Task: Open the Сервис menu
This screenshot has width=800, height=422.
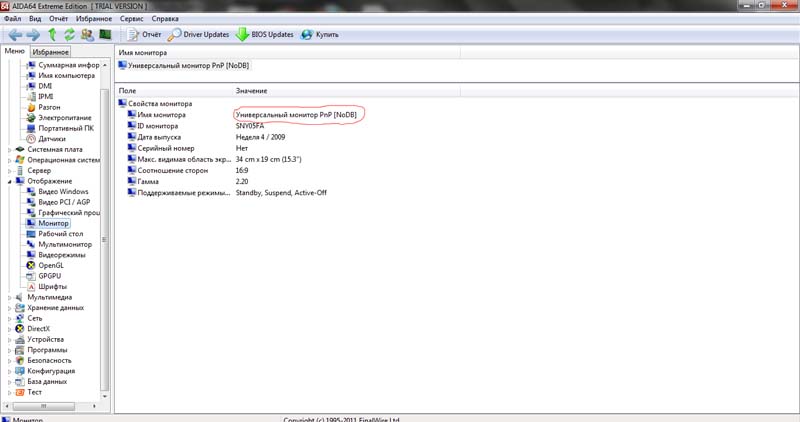Action: tap(132, 18)
